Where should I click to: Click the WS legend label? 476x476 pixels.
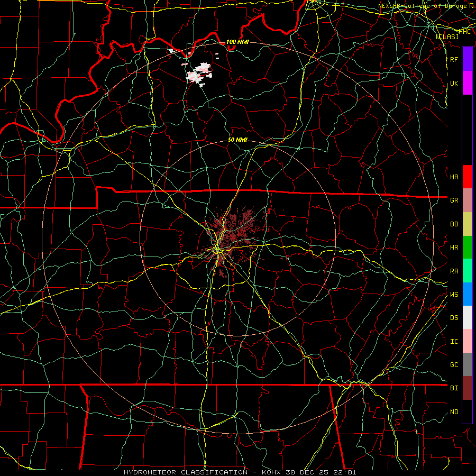(x=454, y=294)
